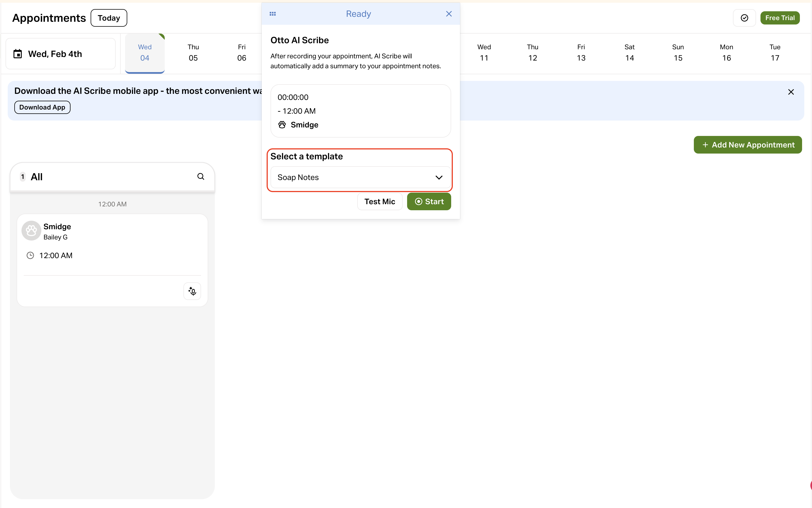Close the Otto AI Scribe panel
The height and width of the screenshot is (508, 812).
[448, 14]
